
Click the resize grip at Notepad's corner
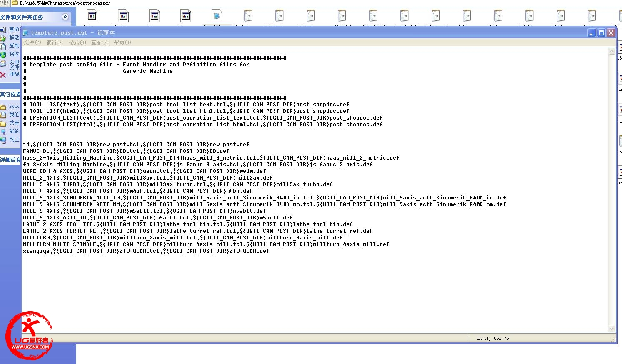coord(614,340)
